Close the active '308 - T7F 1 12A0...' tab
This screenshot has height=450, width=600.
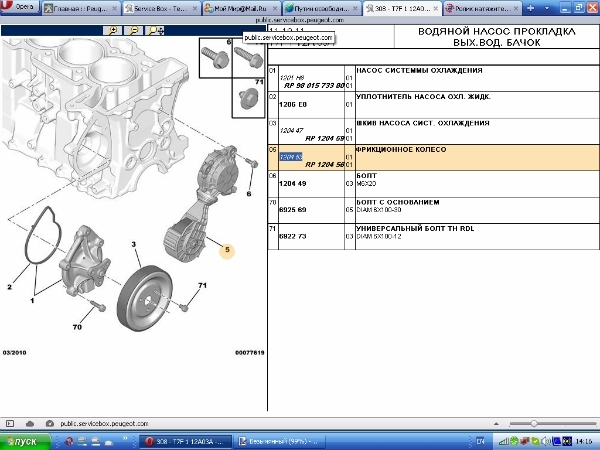click(x=435, y=8)
